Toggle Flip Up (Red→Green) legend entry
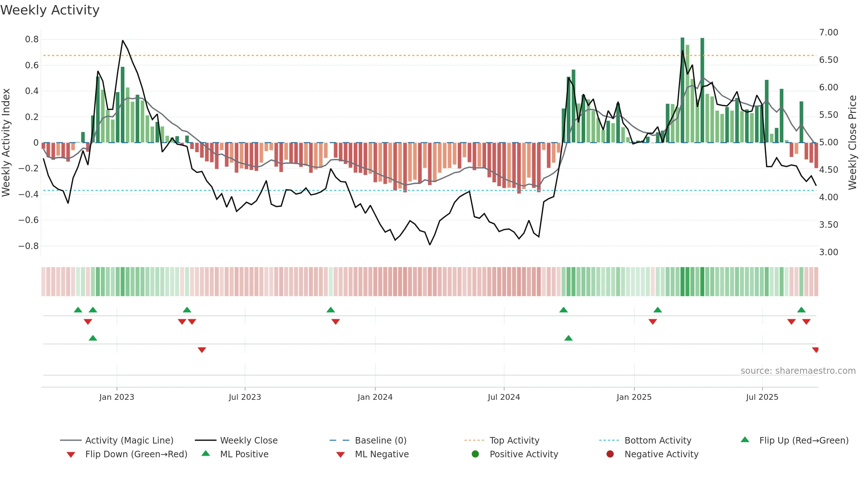The width and height of the screenshot is (868, 488). coord(795,440)
